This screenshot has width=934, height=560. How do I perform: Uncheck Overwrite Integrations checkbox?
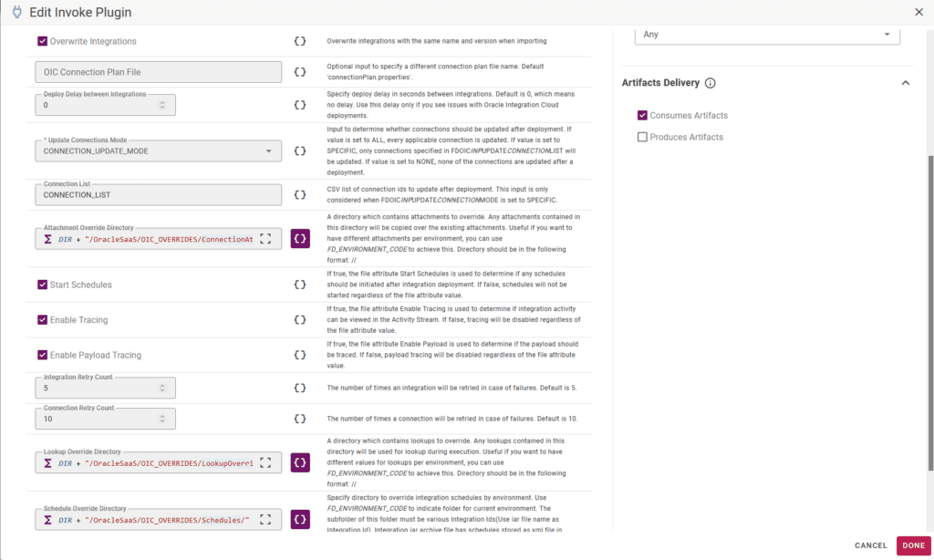click(x=42, y=41)
